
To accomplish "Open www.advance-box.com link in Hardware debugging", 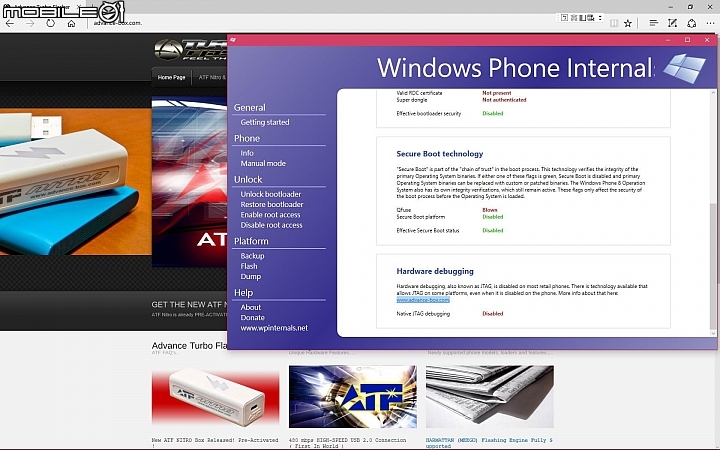I will [x=423, y=300].
